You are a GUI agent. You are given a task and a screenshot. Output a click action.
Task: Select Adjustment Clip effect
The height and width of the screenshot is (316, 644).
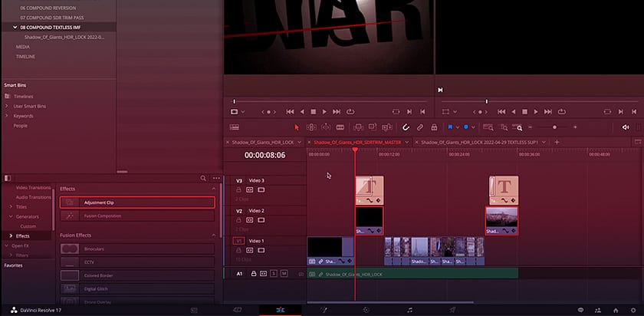(x=137, y=202)
